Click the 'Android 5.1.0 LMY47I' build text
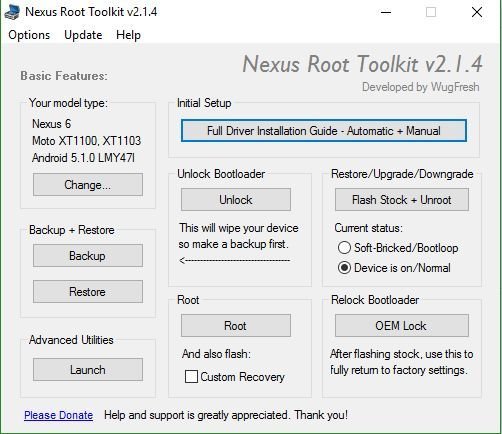502x434 pixels. click(83, 158)
